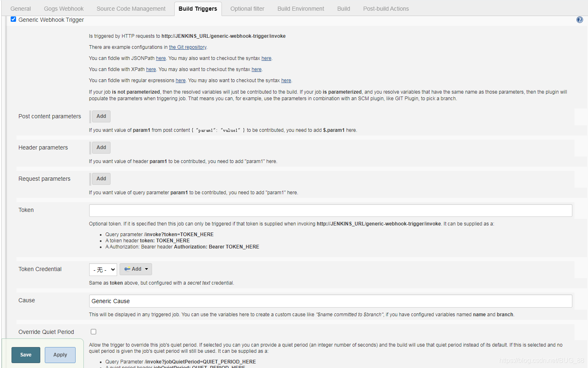Image resolution: width=588 pixels, height=368 pixels.
Task: Open the Build Environment tab
Action: pyautogui.click(x=300, y=8)
